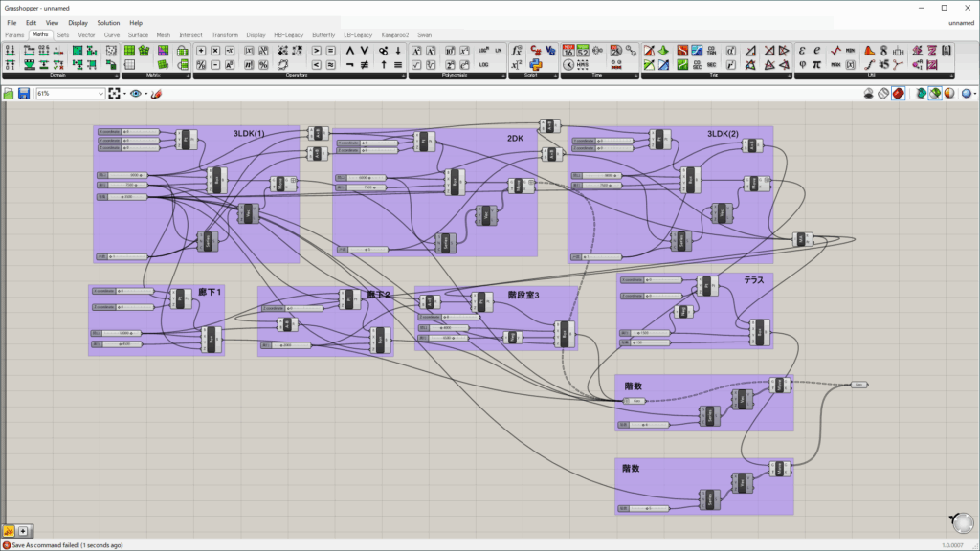Image resolution: width=980 pixels, height=551 pixels.
Task: Click the Pi constant icon
Action: click(x=816, y=65)
